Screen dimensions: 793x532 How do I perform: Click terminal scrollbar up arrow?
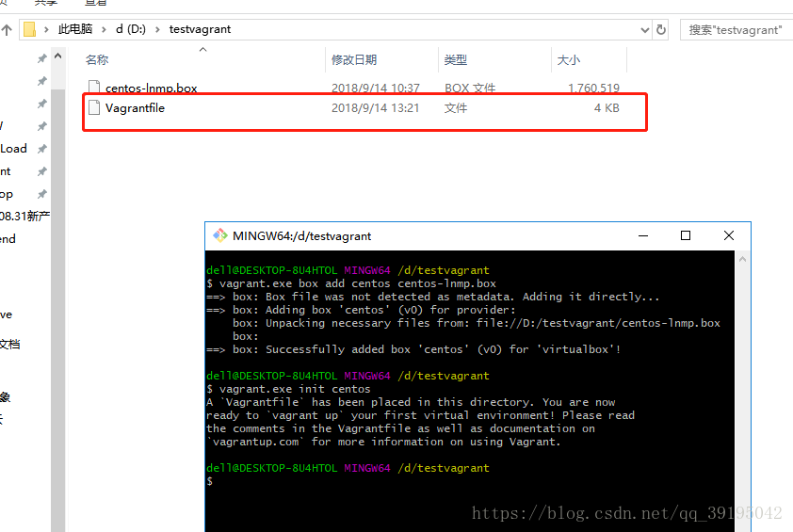click(742, 260)
